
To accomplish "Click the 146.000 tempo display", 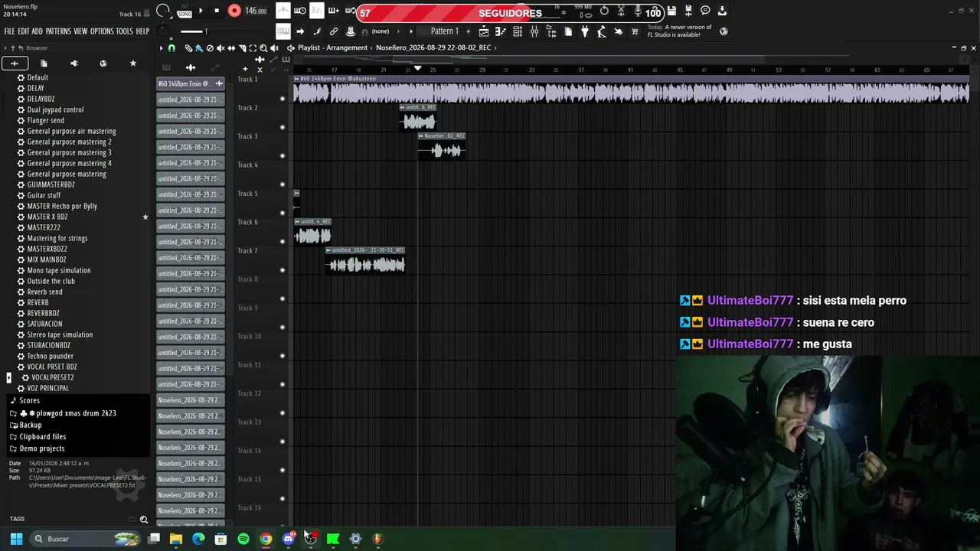I will 256,11.
